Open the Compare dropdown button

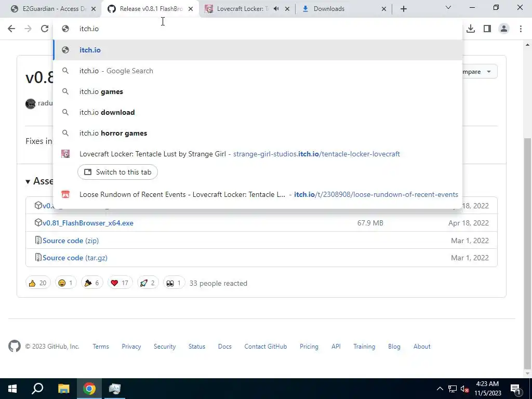[x=480, y=72]
